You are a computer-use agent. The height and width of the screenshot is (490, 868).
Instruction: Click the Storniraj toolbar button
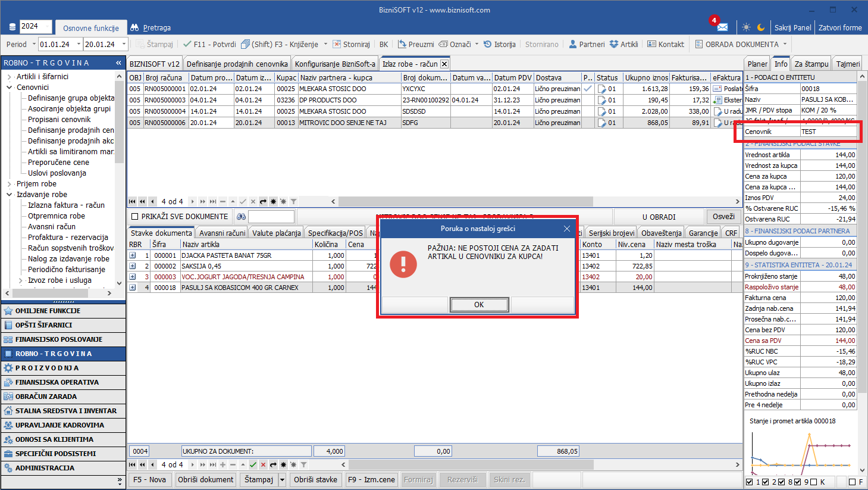click(351, 44)
